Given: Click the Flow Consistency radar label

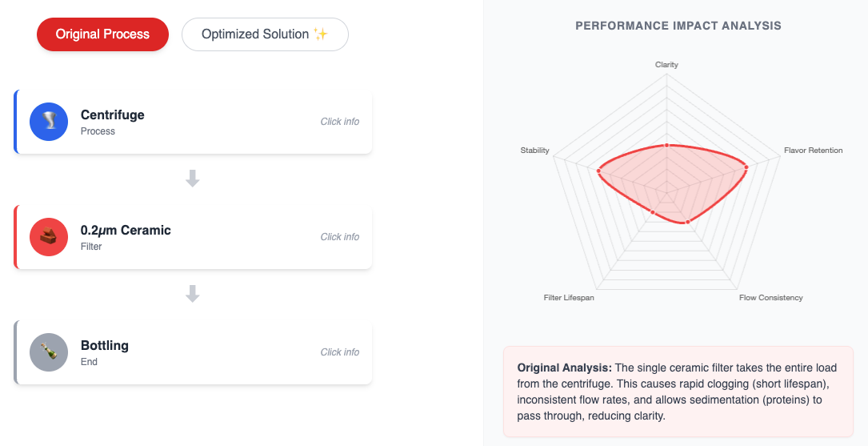Looking at the screenshot, I should point(770,298).
